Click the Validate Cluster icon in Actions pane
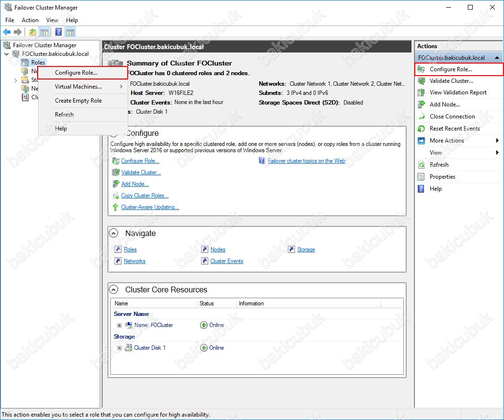This screenshot has width=504, height=420. pos(421,80)
